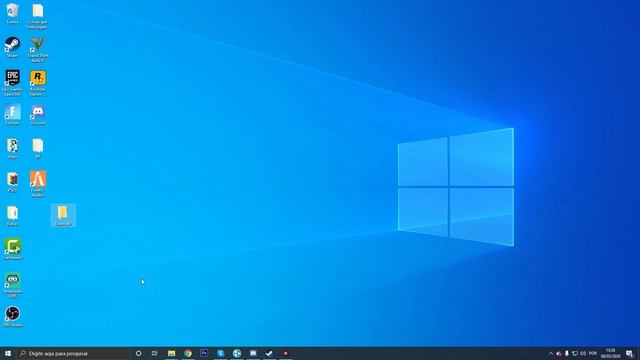640x360 pixels.
Task: Select the green Camtasia shortcut
Action: 12,249
